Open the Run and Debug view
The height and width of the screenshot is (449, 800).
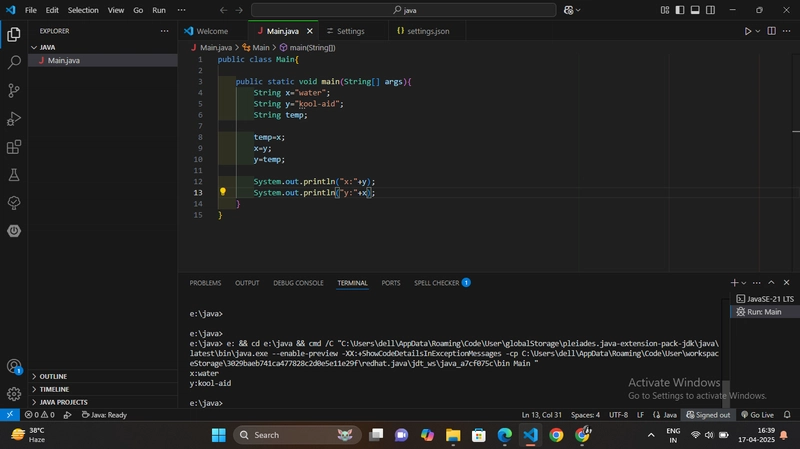coord(14,118)
